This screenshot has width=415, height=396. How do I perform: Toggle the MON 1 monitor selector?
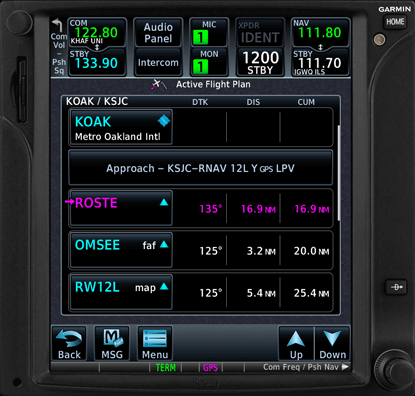click(209, 62)
